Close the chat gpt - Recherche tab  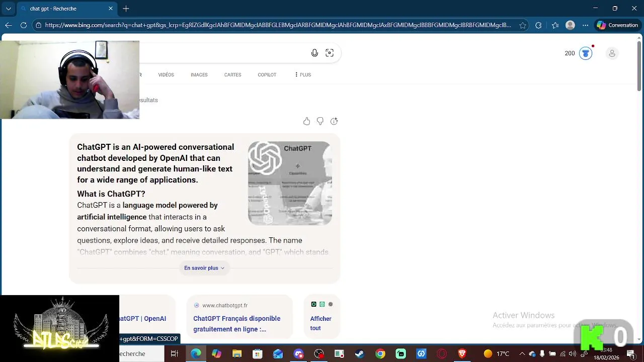coord(111,9)
